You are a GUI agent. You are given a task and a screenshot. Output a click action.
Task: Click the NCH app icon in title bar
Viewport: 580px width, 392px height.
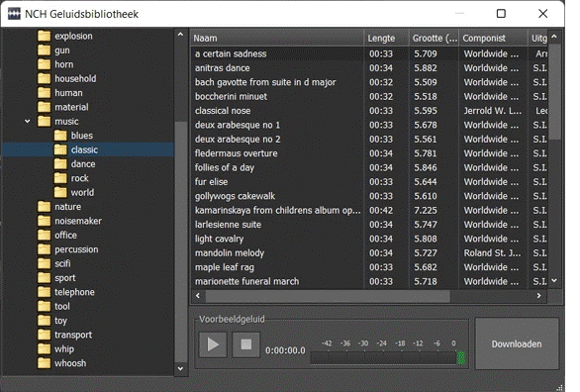coord(14,14)
